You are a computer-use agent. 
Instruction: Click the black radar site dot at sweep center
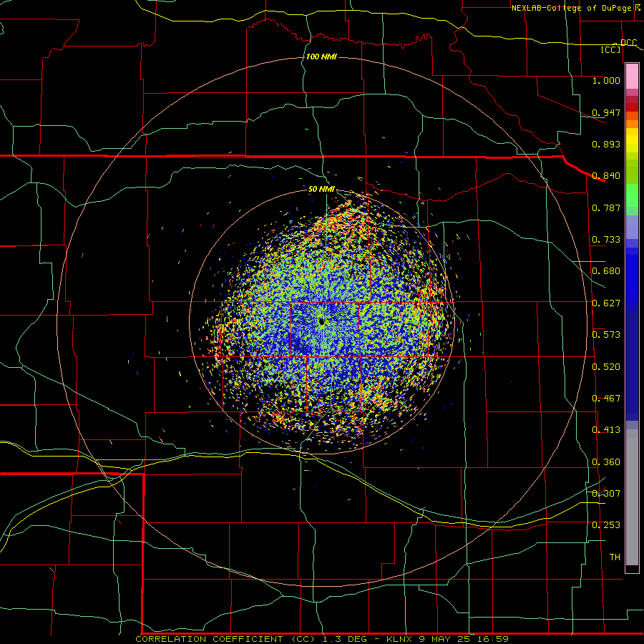321,322
